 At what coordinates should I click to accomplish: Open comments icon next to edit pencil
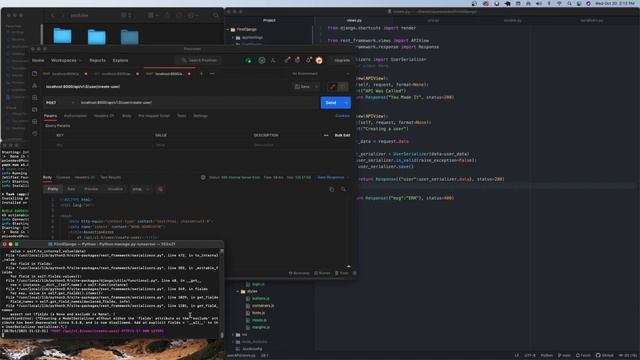pyautogui.click(x=343, y=87)
